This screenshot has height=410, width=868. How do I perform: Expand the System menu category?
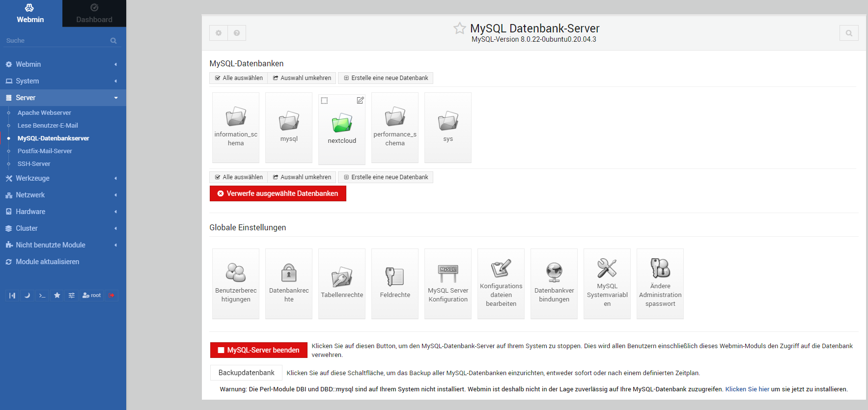[x=63, y=81]
